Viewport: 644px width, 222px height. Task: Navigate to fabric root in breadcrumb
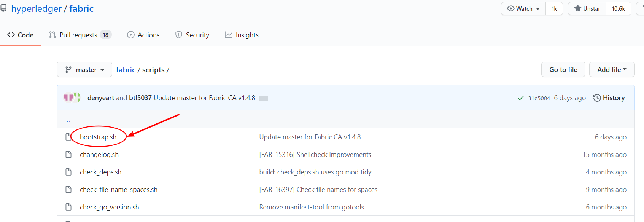point(126,70)
